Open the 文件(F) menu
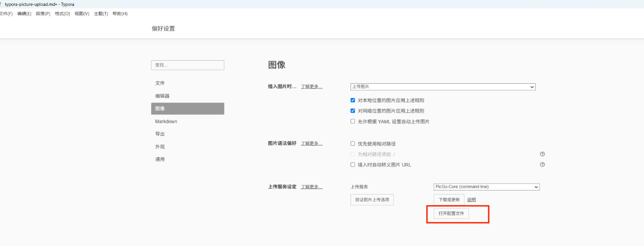 click(6, 14)
